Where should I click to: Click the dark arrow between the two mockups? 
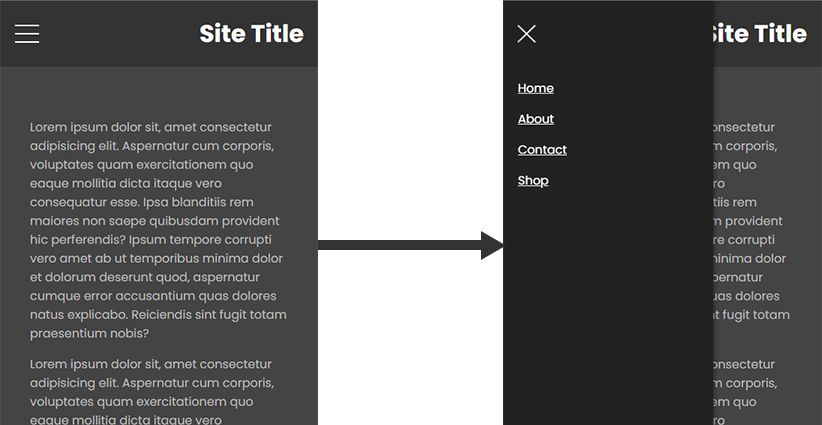(x=410, y=245)
